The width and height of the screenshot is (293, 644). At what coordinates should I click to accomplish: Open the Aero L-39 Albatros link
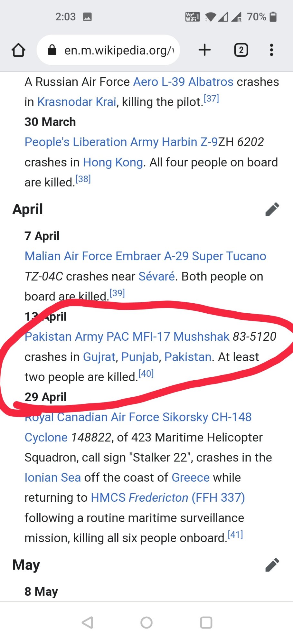pos(183,82)
